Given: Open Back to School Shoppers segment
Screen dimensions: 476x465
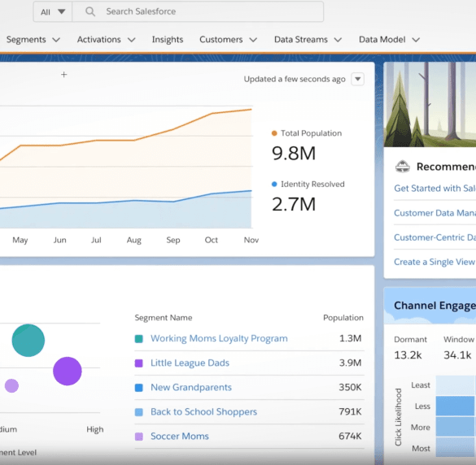Looking at the screenshot, I should pyautogui.click(x=203, y=411).
